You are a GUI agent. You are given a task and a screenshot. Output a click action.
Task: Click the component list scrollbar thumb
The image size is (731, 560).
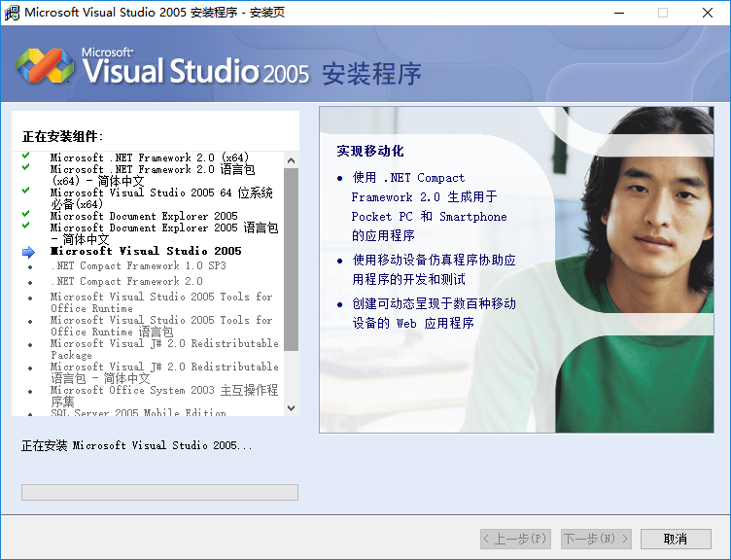(x=291, y=260)
